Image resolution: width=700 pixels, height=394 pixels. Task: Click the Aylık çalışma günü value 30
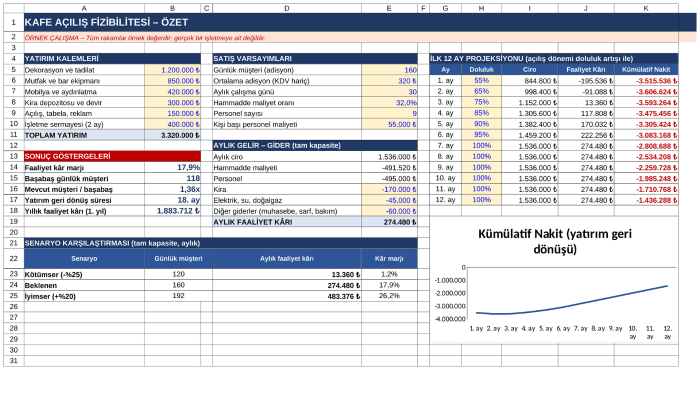point(389,91)
